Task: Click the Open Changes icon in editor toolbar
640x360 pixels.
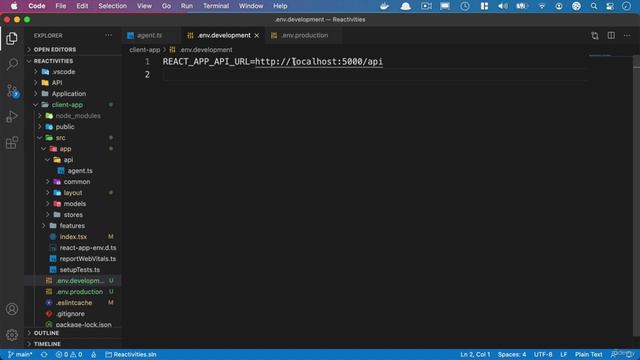Action: 595,36
